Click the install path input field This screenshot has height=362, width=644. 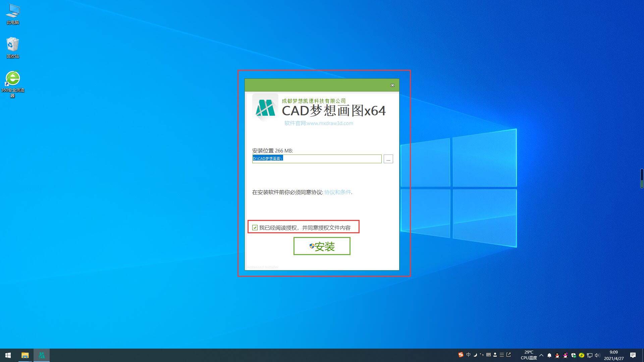[x=317, y=159]
